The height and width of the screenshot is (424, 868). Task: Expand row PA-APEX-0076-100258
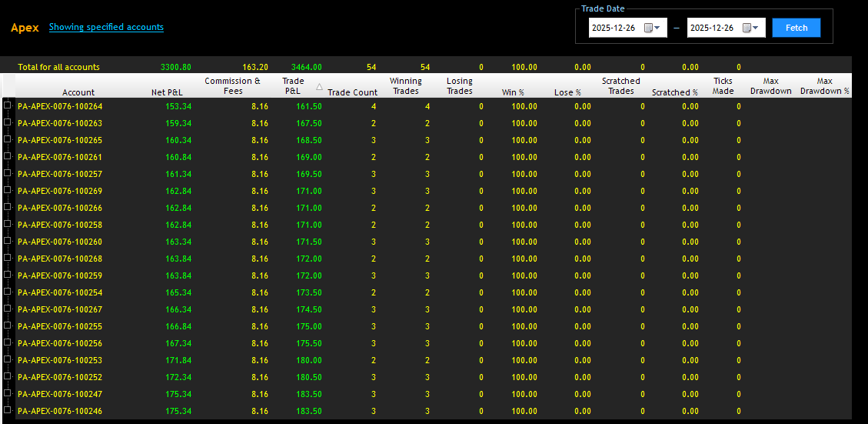click(7, 224)
